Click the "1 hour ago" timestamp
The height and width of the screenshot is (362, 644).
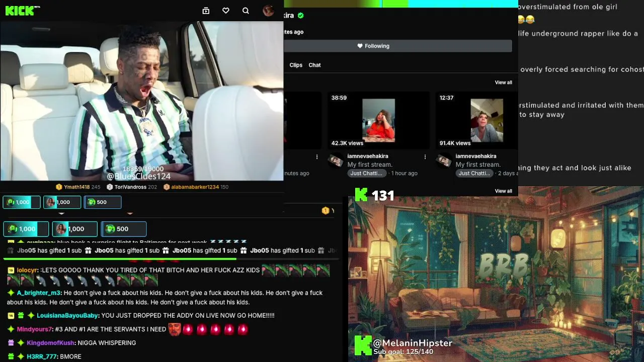(405, 173)
